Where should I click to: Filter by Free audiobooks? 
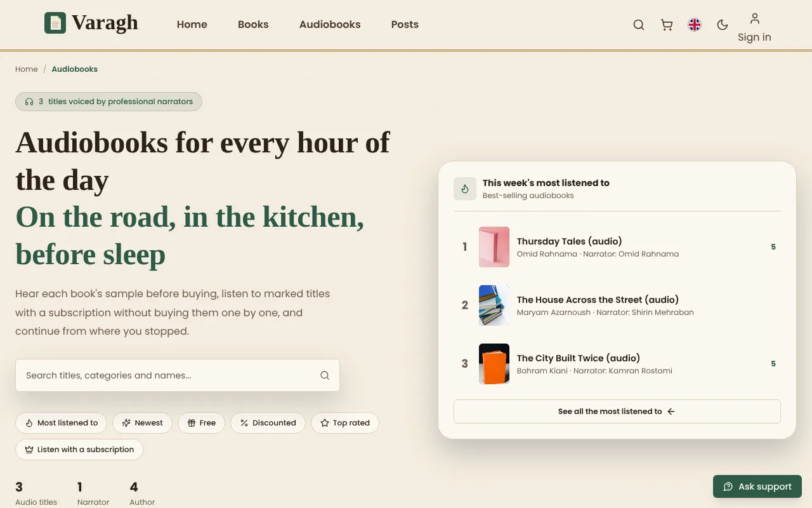201,423
